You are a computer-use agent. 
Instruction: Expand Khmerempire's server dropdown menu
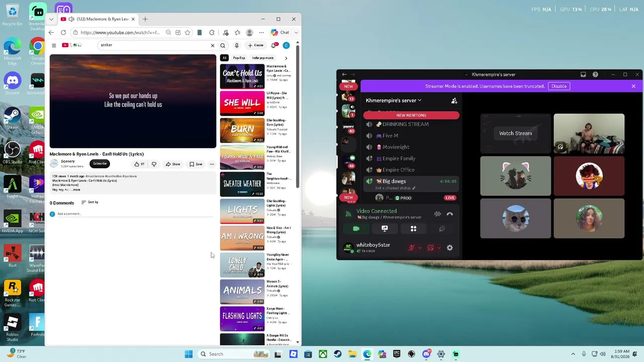420,101
